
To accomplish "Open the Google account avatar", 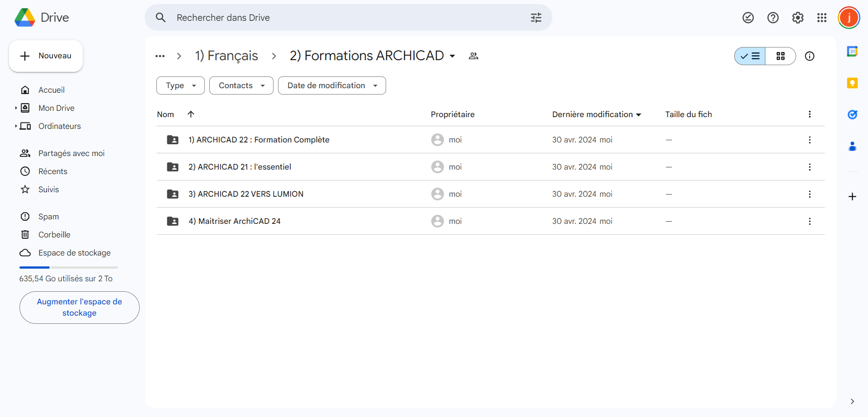I will pos(849,18).
